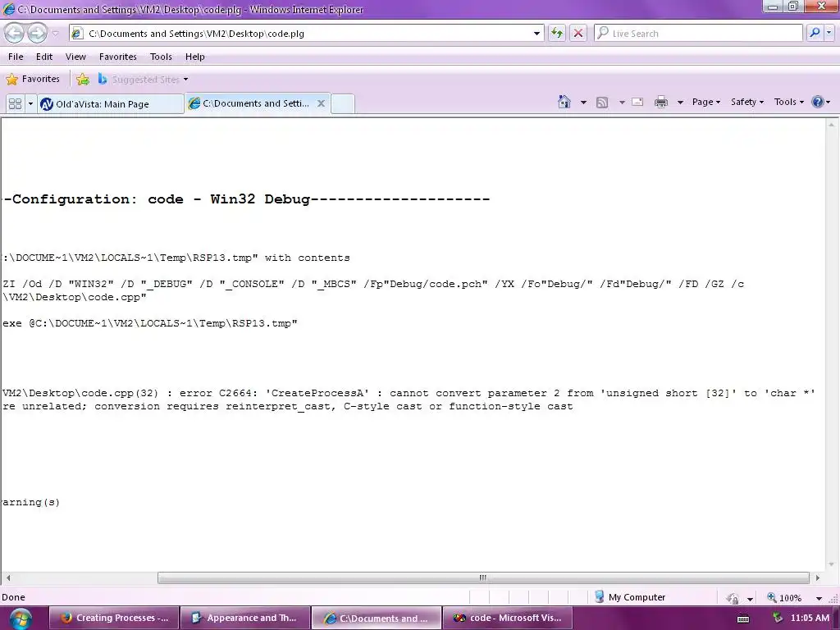Click the Back navigation arrow
Image resolution: width=840 pixels, height=630 pixels.
tap(15, 33)
